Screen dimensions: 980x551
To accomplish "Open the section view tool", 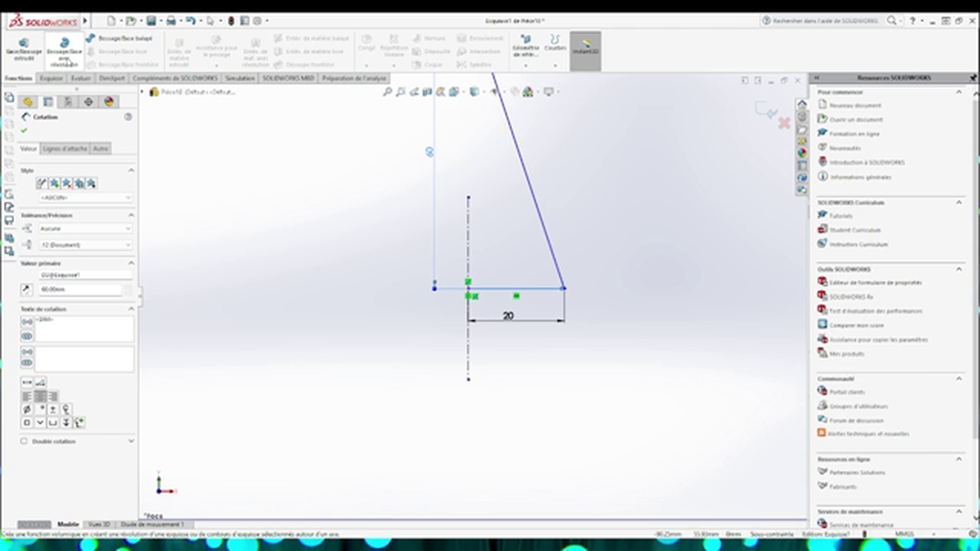I will tap(426, 91).
